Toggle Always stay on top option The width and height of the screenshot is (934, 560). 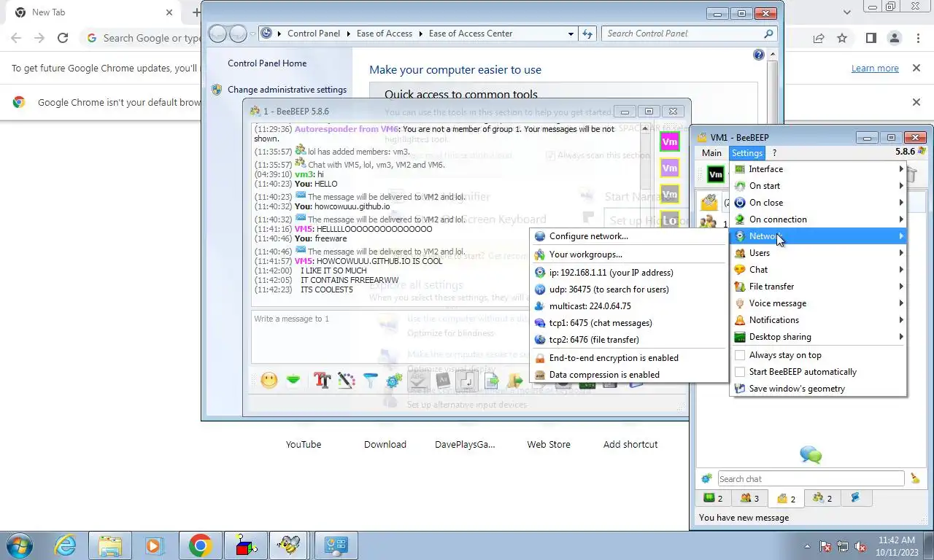click(818, 355)
